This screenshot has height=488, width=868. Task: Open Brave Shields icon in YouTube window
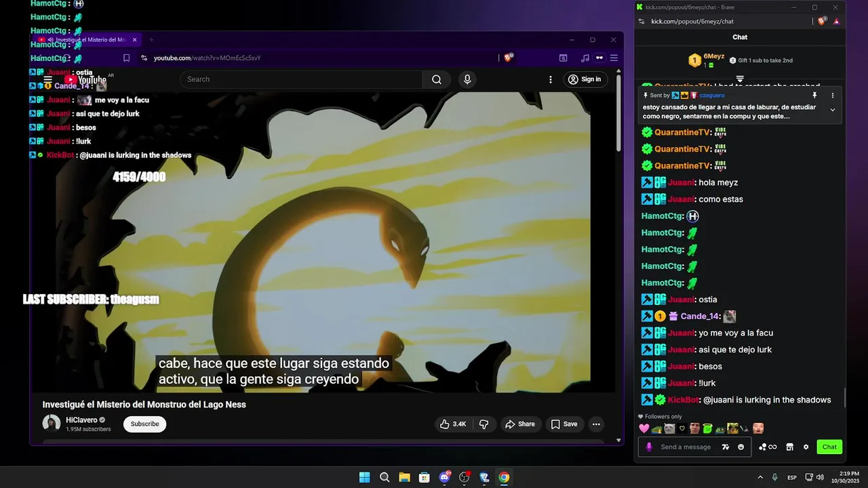[x=509, y=58]
